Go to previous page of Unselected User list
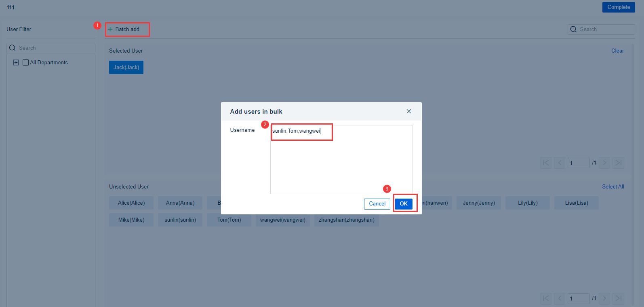Screen dimensions: 644x307 560,299
